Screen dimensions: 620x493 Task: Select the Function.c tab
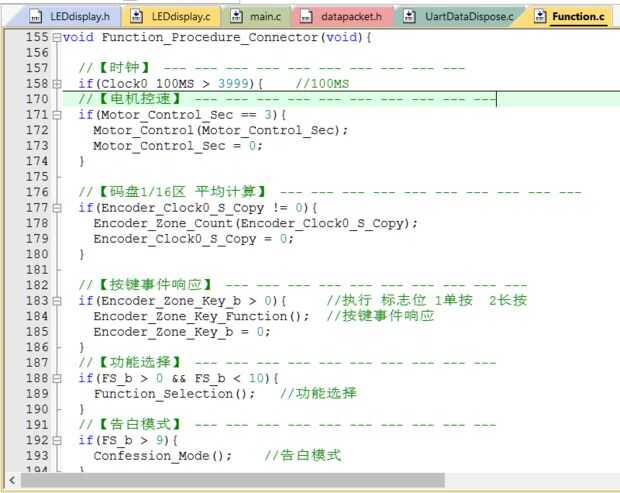pos(569,17)
